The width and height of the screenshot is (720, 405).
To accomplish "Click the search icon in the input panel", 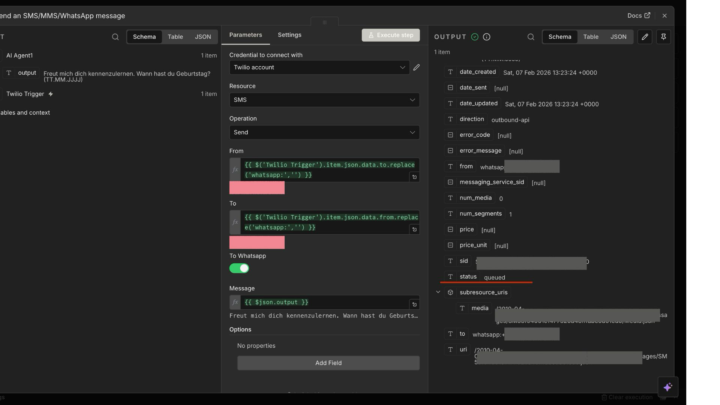I will [115, 37].
